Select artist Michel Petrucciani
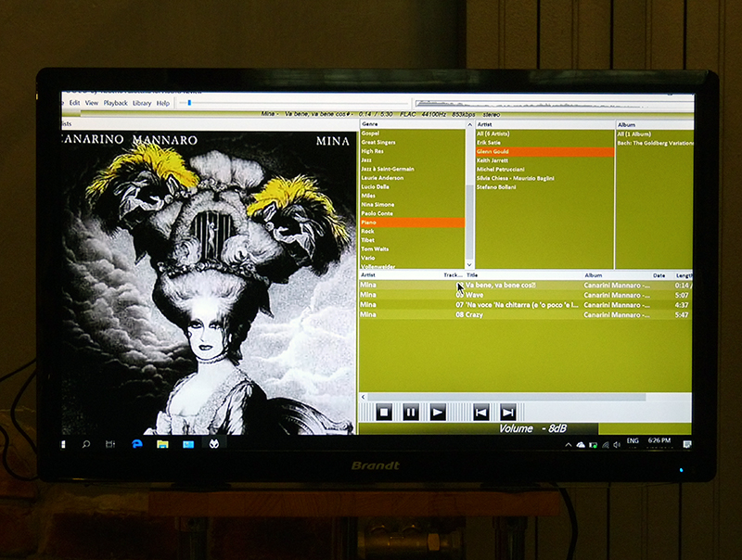 (x=544, y=170)
